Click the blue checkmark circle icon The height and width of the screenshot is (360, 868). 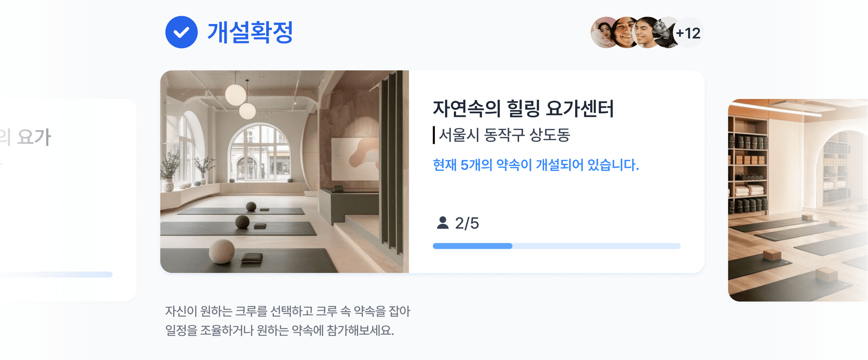click(x=181, y=32)
